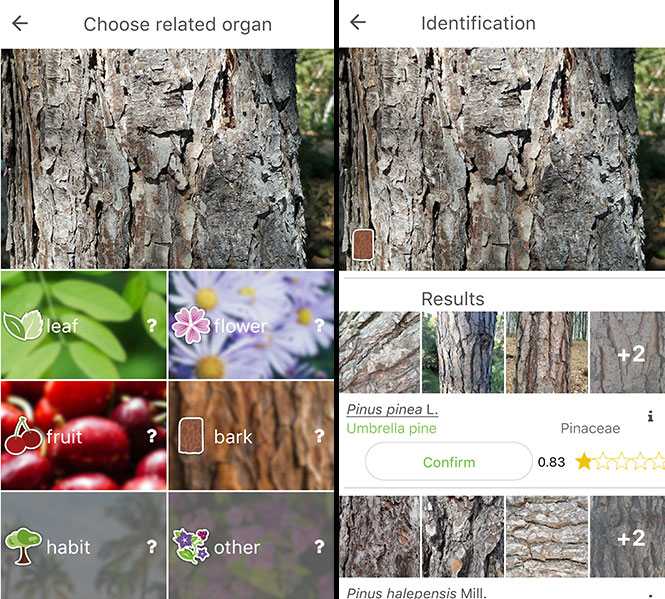Choose the cherry fruit icon
The height and width of the screenshot is (599, 665).
[x=23, y=436]
